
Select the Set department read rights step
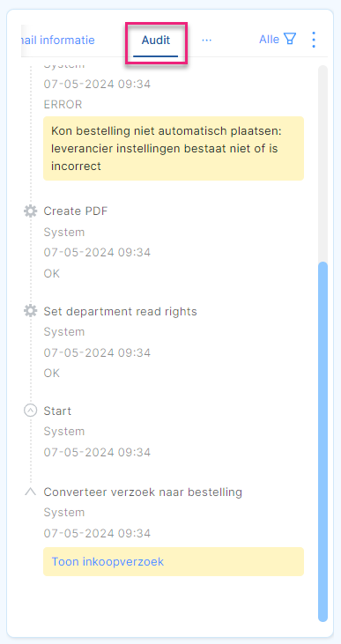[x=121, y=311]
